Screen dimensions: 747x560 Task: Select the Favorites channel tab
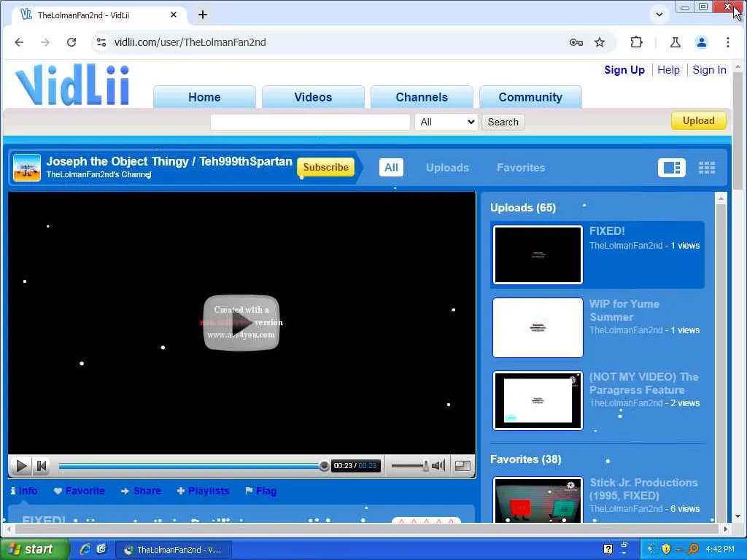[521, 168]
